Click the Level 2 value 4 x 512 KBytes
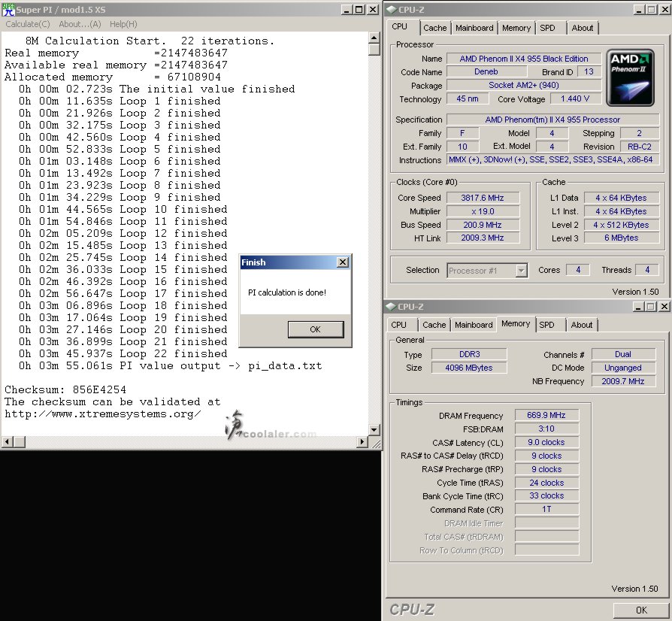672x621 pixels. pos(622,225)
